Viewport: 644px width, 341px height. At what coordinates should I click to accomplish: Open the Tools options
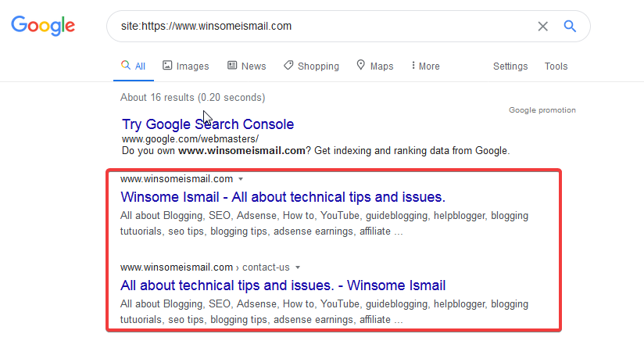click(556, 66)
